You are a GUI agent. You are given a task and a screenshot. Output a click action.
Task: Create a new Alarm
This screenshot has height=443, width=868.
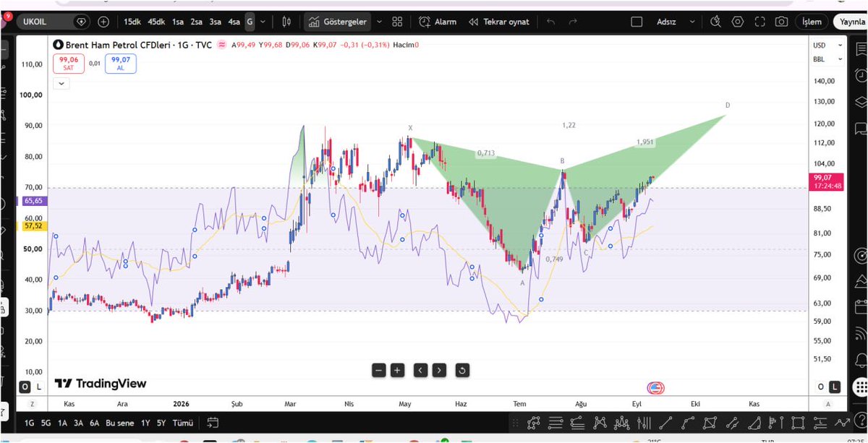tap(438, 22)
